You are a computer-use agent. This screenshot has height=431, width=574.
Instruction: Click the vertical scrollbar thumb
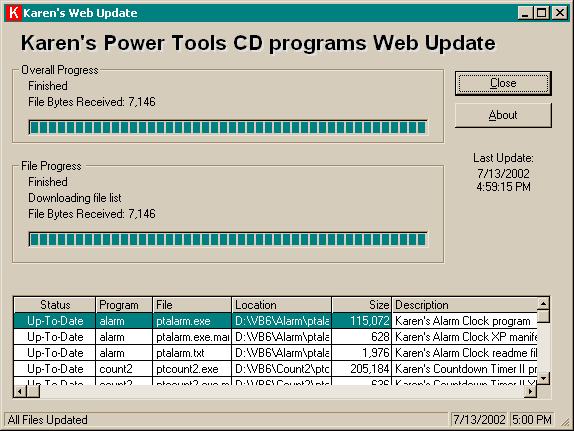(543, 316)
